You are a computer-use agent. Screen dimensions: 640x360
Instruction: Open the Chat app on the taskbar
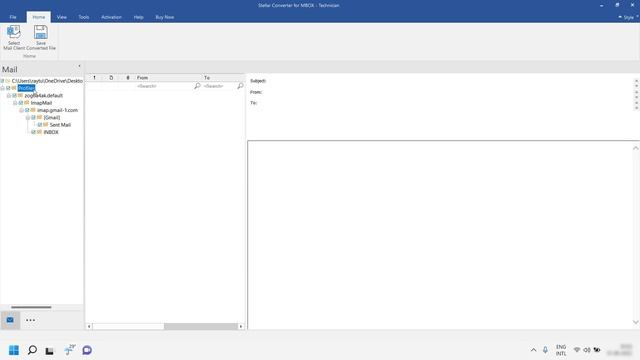pos(87,350)
